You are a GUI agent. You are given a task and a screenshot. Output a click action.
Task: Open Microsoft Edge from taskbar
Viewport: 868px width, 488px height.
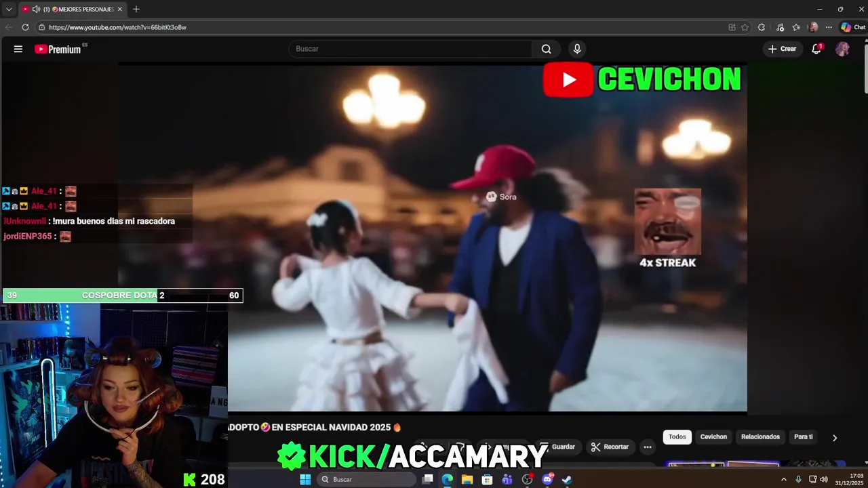pos(448,479)
